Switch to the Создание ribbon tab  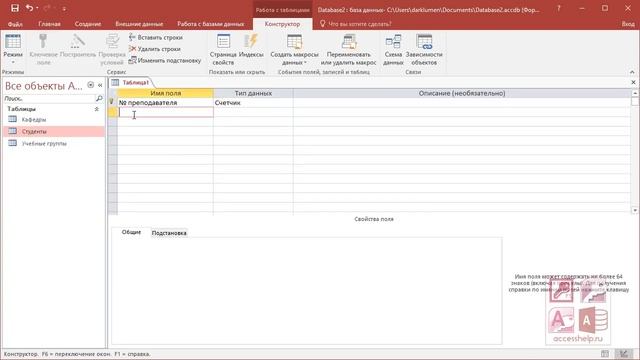(88, 24)
